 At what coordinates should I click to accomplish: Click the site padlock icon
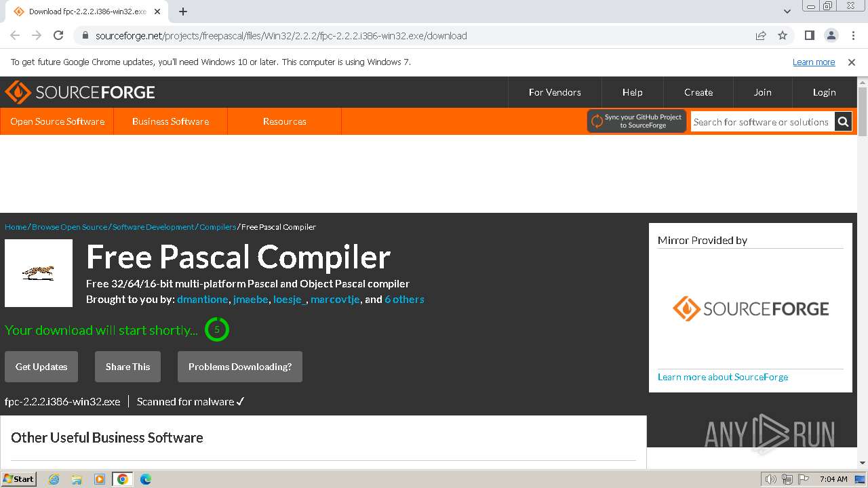[85, 36]
